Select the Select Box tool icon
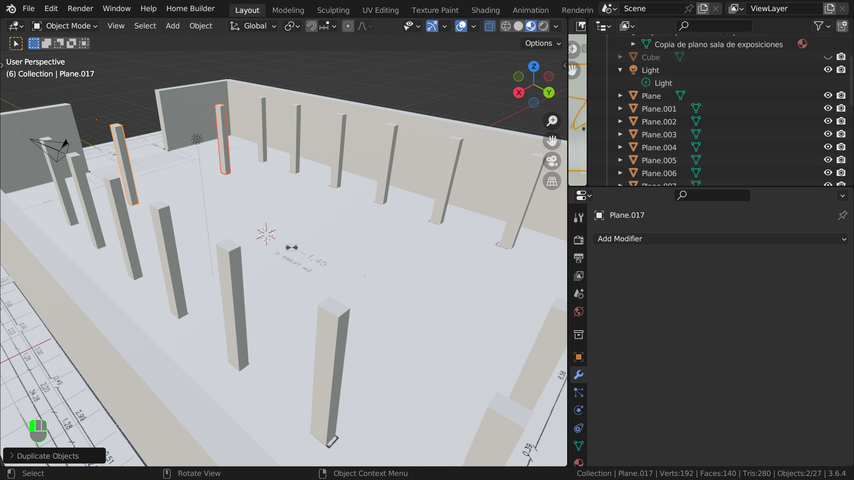This screenshot has height=480, width=854. [x=16, y=43]
